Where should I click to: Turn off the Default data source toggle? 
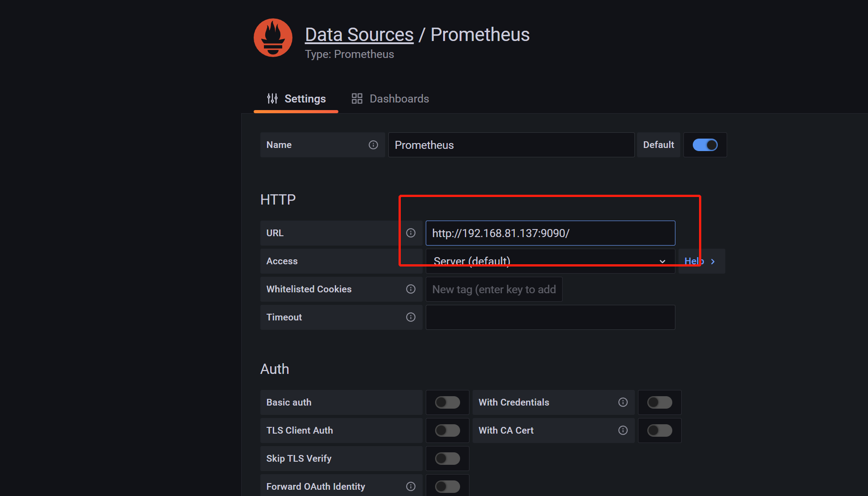point(705,145)
